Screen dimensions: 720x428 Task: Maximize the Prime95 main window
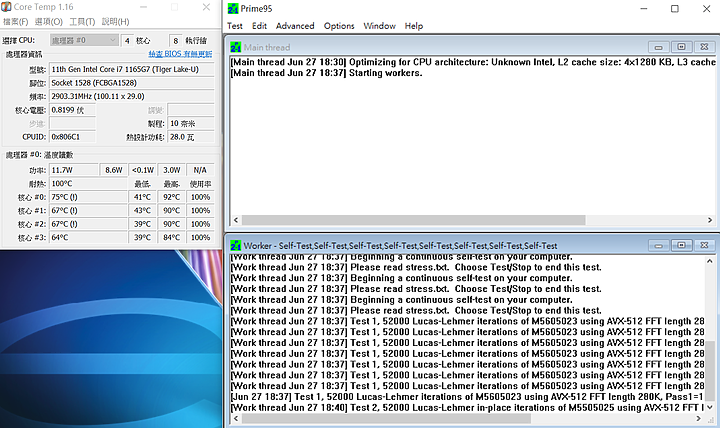pyautogui.click(x=675, y=9)
